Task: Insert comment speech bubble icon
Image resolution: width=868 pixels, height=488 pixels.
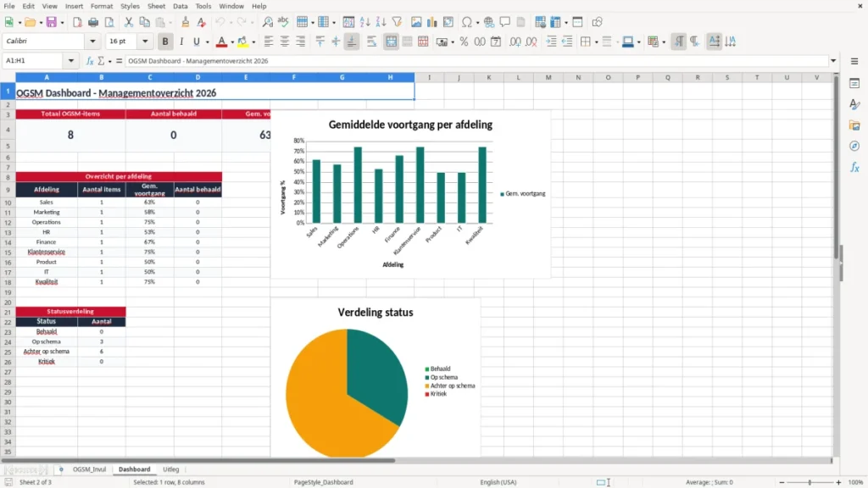Action: tap(505, 22)
